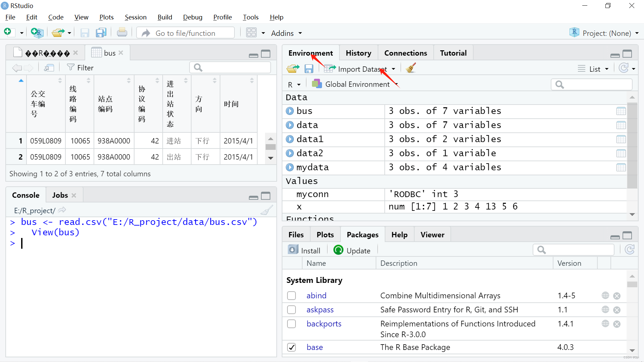644x362 pixels.
Task: Switch to the Tutorial tab
Action: tap(453, 53)
